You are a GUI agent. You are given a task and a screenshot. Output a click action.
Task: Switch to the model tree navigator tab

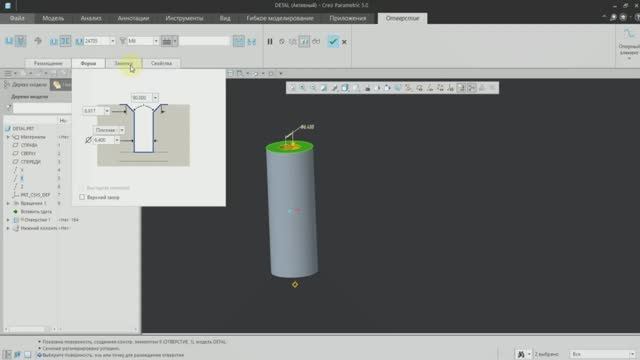26,84
